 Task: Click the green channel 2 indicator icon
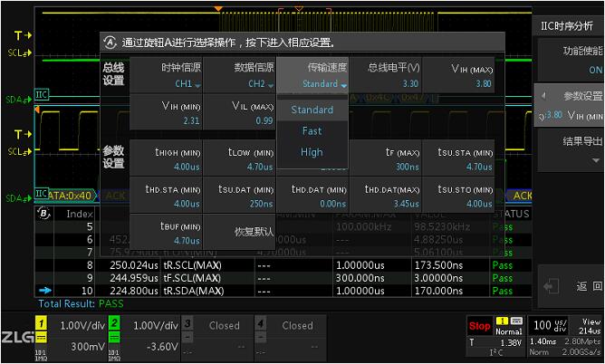pos(115,322)
